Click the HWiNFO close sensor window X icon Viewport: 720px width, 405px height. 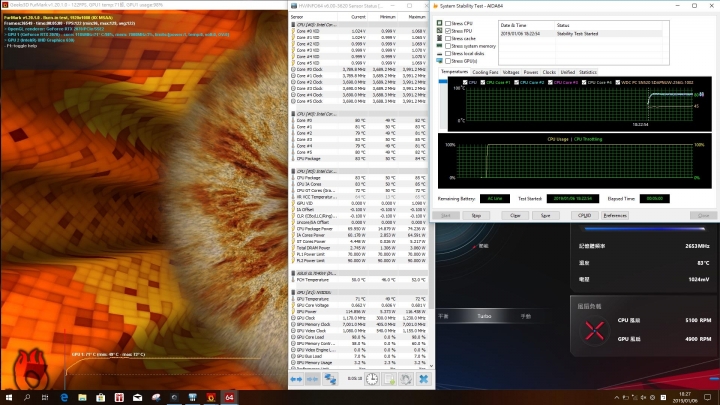[x=422, y=380]
